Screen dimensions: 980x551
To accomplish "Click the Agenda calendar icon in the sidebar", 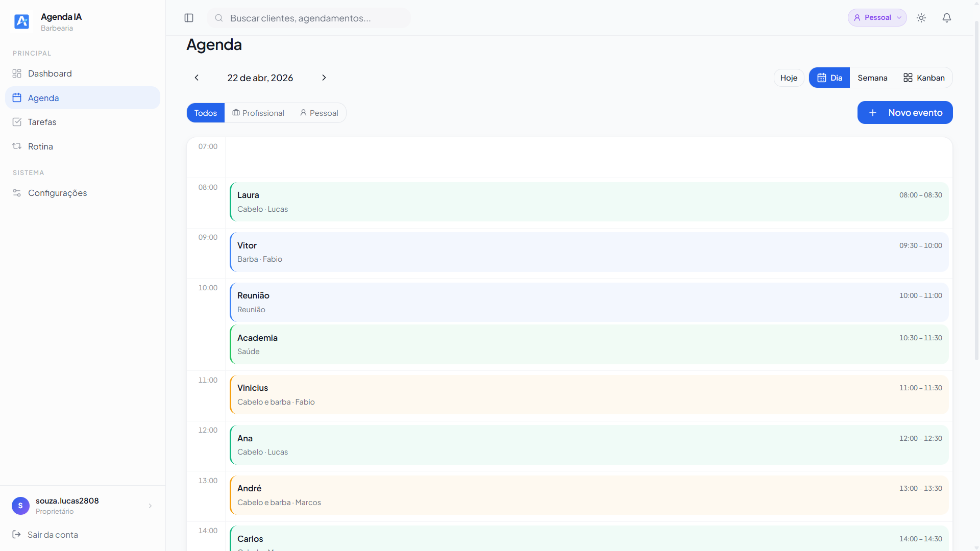I will pos(17,97).
